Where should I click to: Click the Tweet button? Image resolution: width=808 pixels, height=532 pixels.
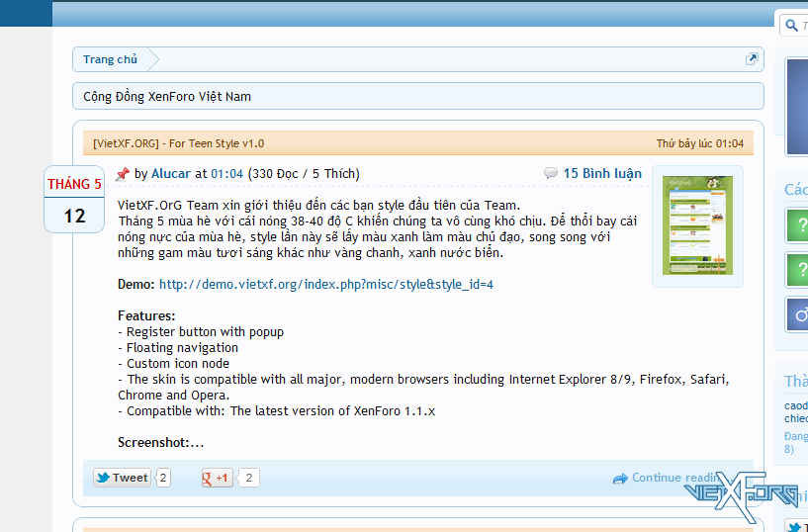tap(122, 478)
